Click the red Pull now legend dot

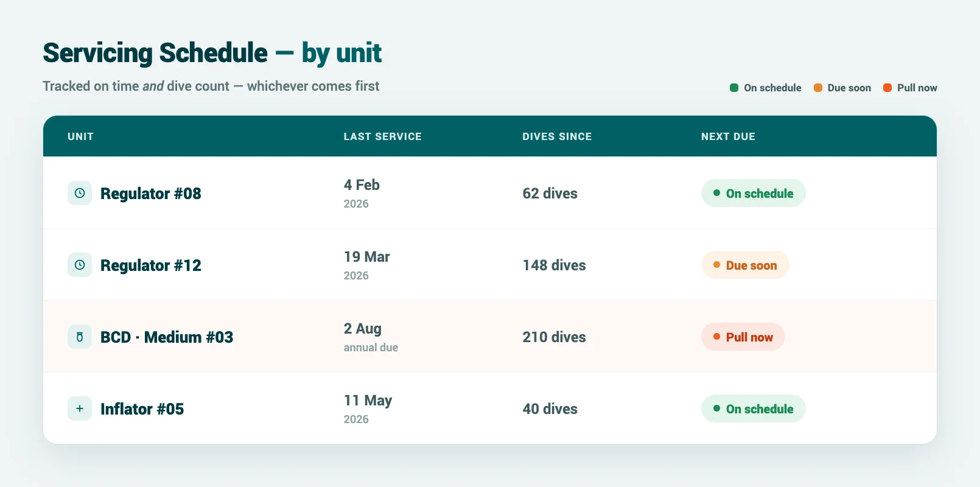pyautogui.click(x=887, y=88)
